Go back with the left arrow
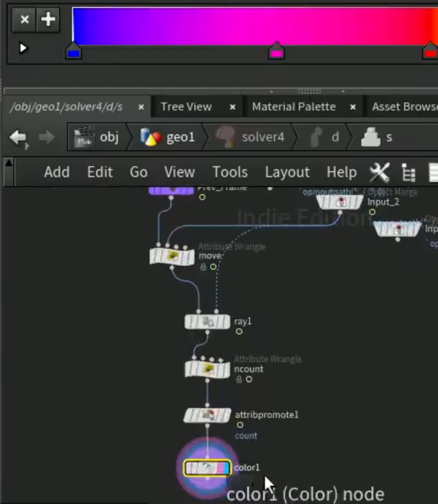 tap(18, 137)
